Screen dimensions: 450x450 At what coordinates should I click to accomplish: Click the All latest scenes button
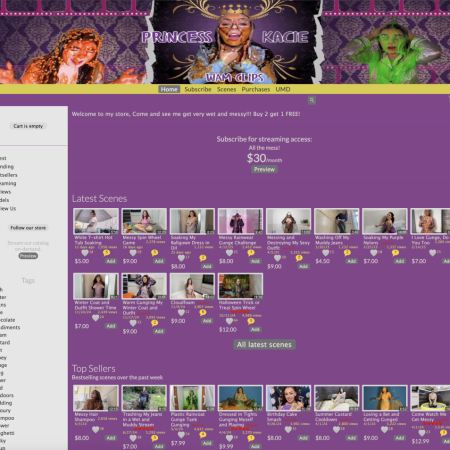[x=264, y=344]
